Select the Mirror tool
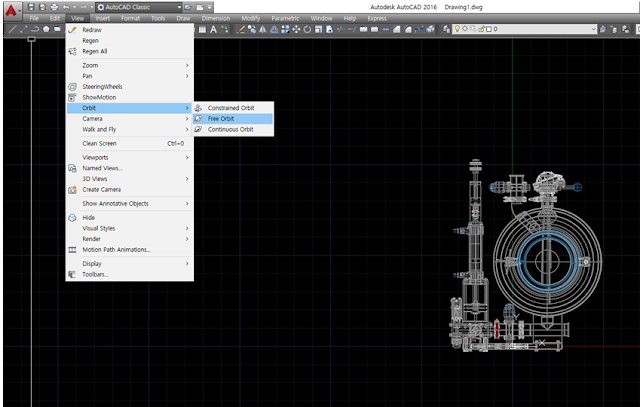Screen dimensions: 640x407 [x=262, y=29]
